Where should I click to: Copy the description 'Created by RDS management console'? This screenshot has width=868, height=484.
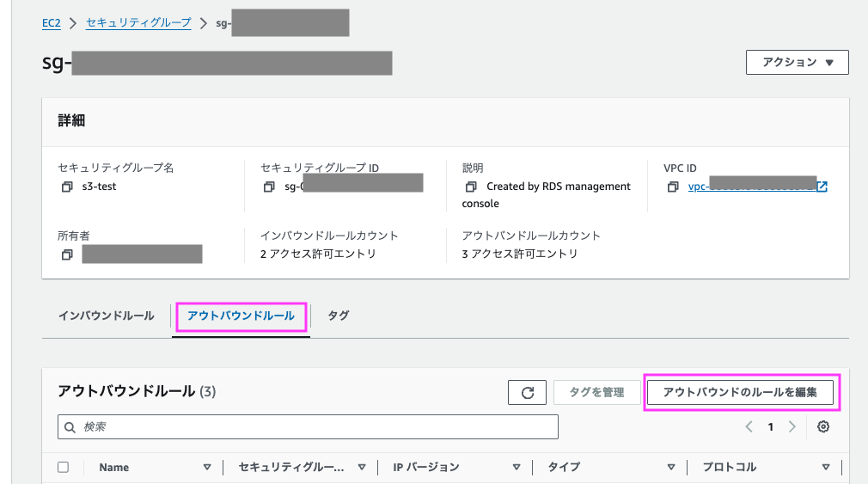point(471,187)
